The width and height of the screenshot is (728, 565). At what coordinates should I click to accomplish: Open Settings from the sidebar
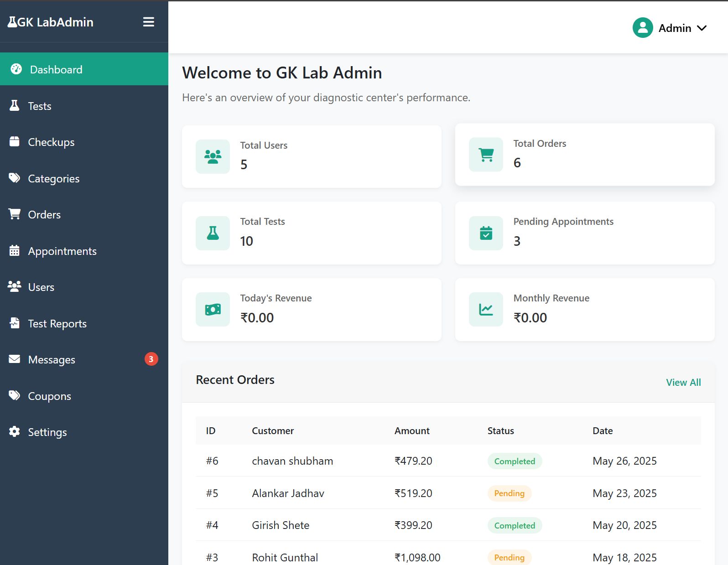[x=47, y=432]
